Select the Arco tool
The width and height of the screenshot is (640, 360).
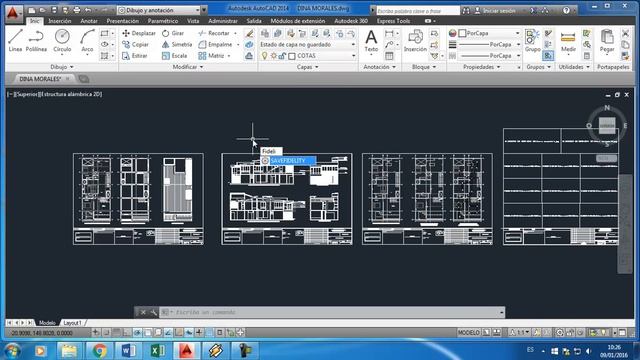87,41
